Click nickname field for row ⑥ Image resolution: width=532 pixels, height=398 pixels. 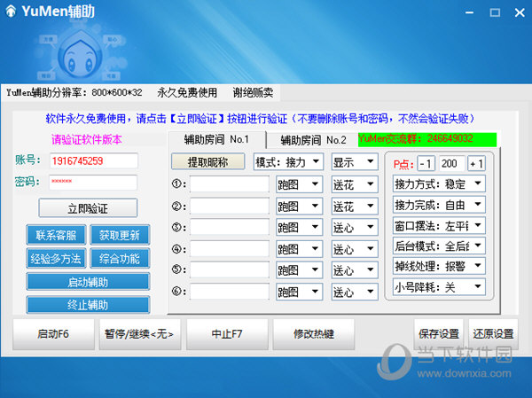230,292
